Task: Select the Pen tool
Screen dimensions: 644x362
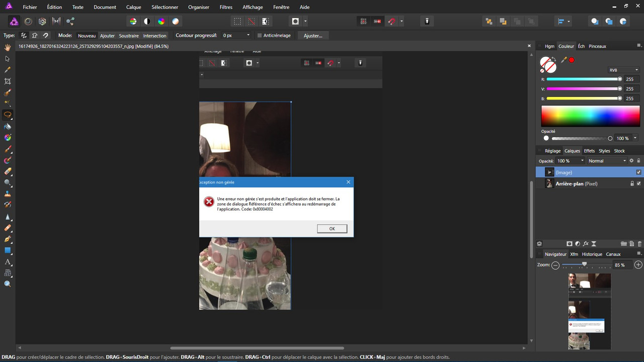Action: tap(8, 239)
